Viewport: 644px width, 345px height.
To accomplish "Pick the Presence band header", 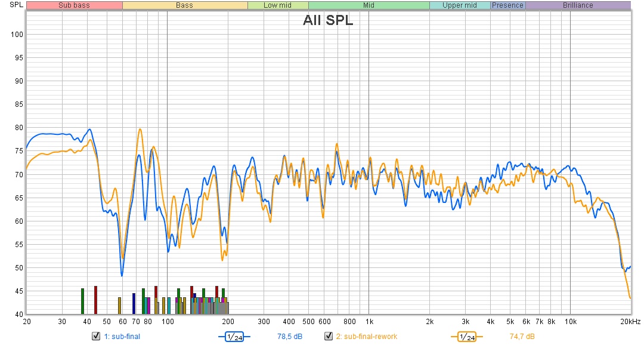I will pos(507,5).
